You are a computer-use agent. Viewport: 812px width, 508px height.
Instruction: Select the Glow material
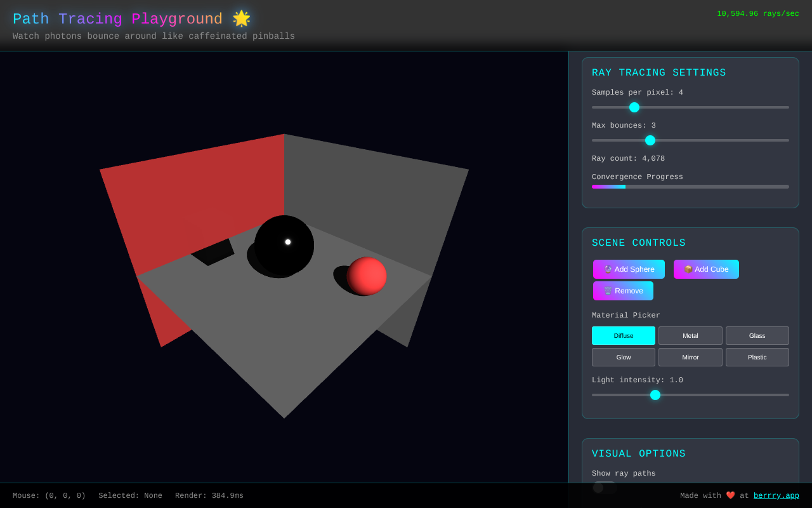click(623, 357)
